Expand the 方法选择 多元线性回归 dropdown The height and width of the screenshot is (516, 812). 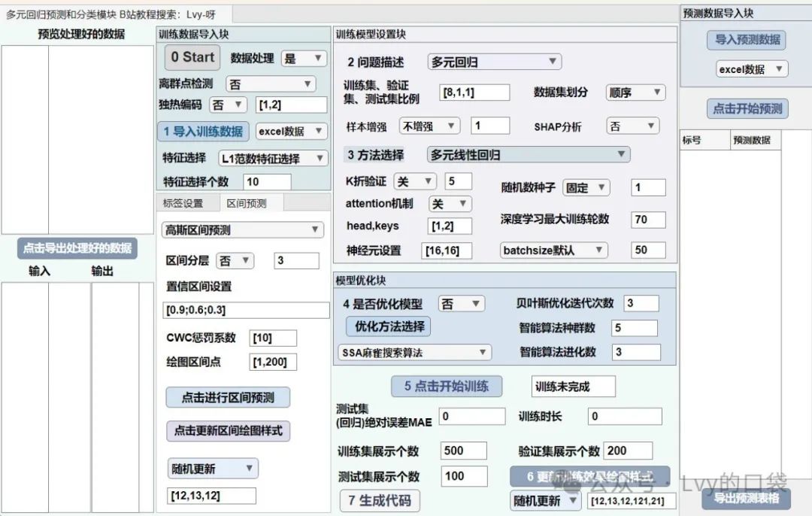[x=528, y=154]
